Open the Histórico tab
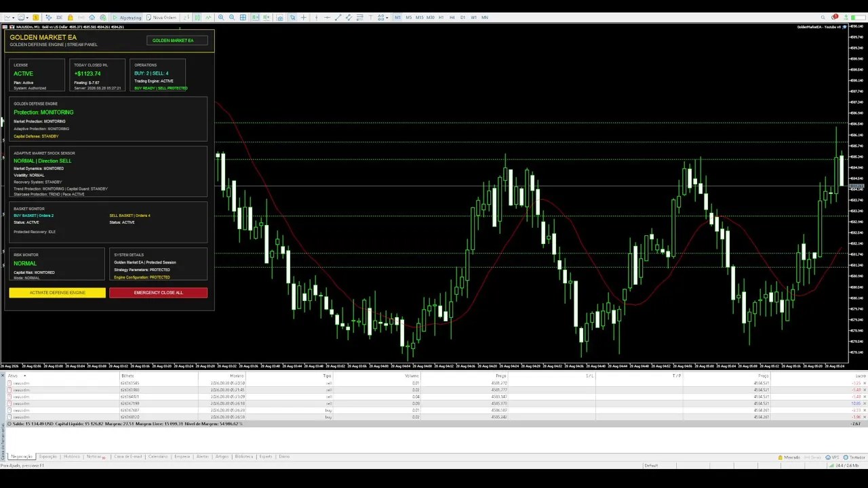Image resolution: width=868 pixels, height=488 pixels. click(71, 457)
